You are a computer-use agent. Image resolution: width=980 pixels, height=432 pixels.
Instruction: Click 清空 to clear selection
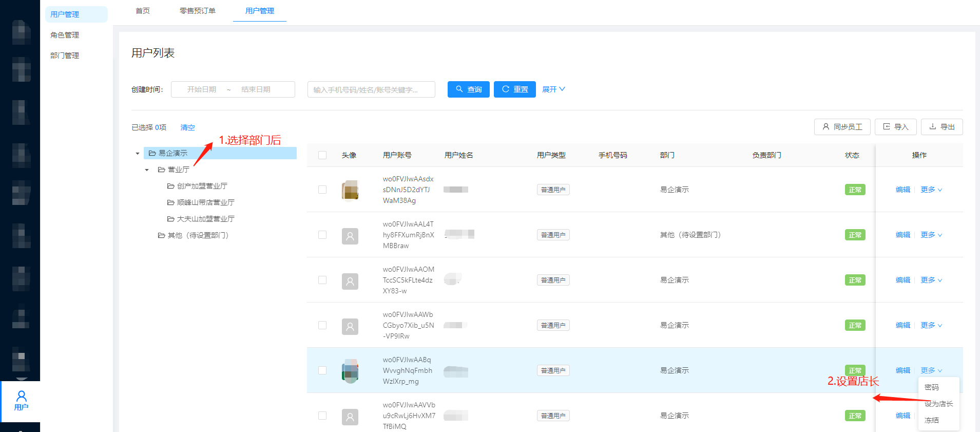point(187,127)
